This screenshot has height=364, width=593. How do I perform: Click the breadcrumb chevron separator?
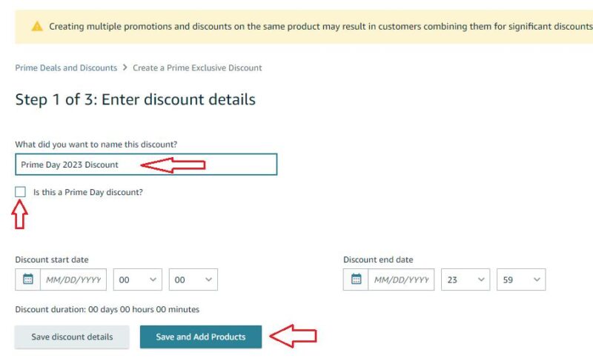(125, 67)
